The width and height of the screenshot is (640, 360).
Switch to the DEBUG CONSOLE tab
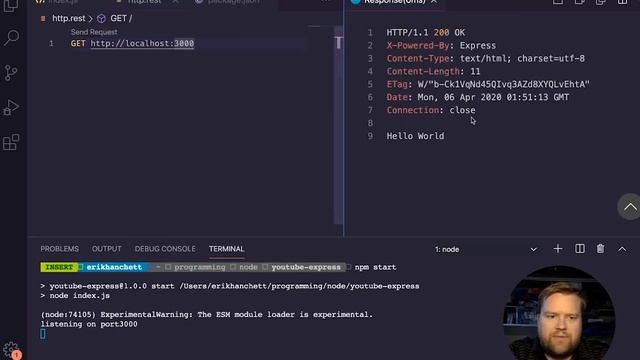click(x=165, y=249)
